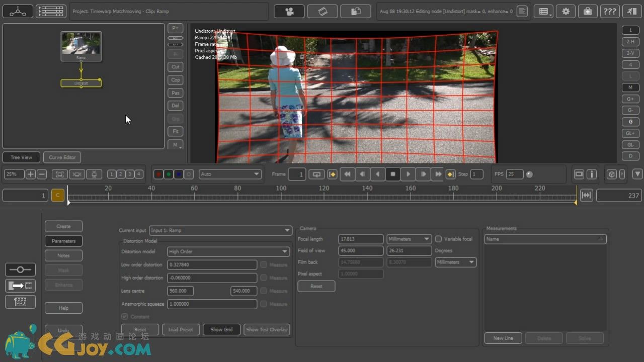Open the list menu with arrow icon

(x=543, y=11)
